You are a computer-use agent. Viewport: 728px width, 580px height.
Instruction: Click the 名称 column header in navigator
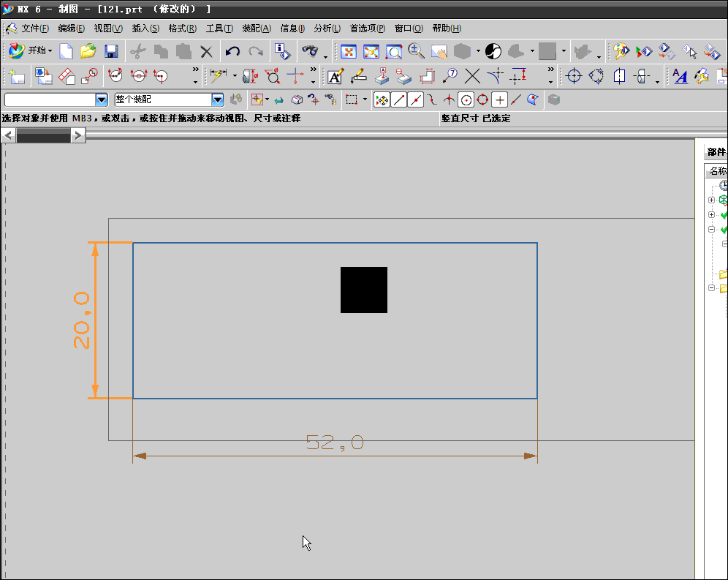click(x=717, y=170)
